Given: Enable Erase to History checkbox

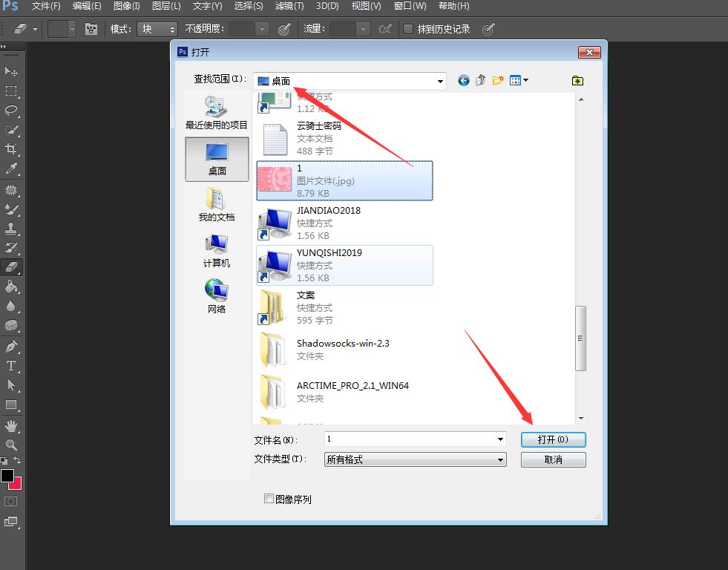Looking at the screenshot, I should click(x=408, y=29).
